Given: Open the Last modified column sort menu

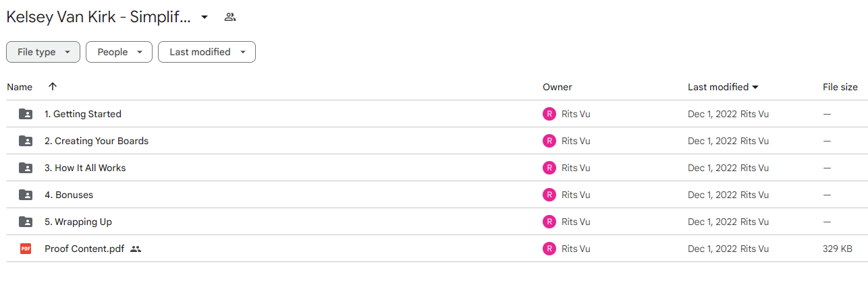Looking at the screenshot, I should [723, 87].
